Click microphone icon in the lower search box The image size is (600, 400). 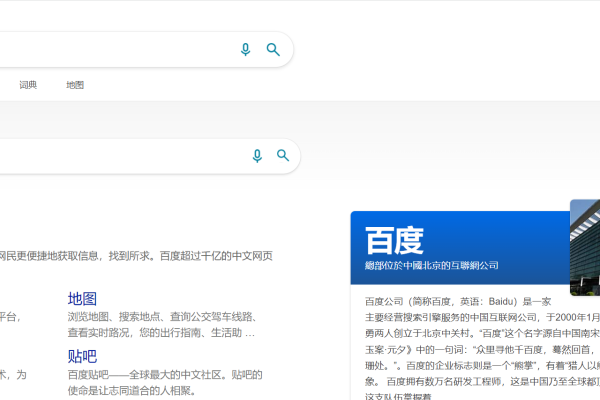coord(257,156)
